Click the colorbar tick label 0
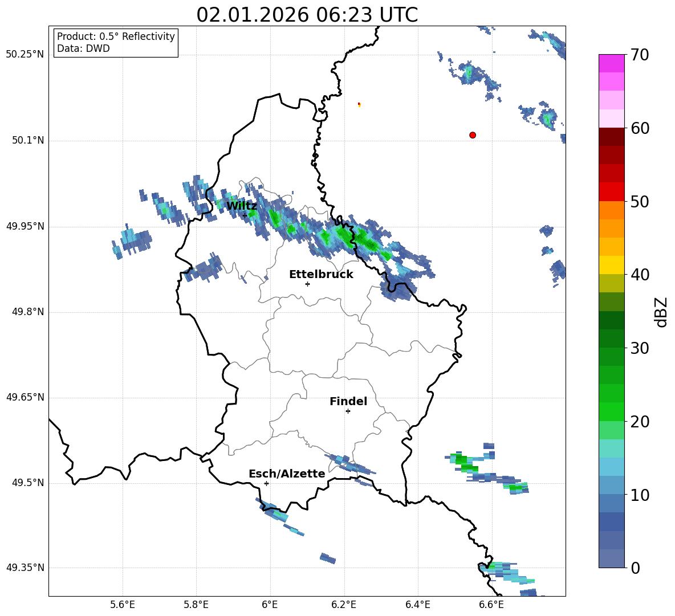Viewport: 675px width, 616px height. (x=635, y=568)
